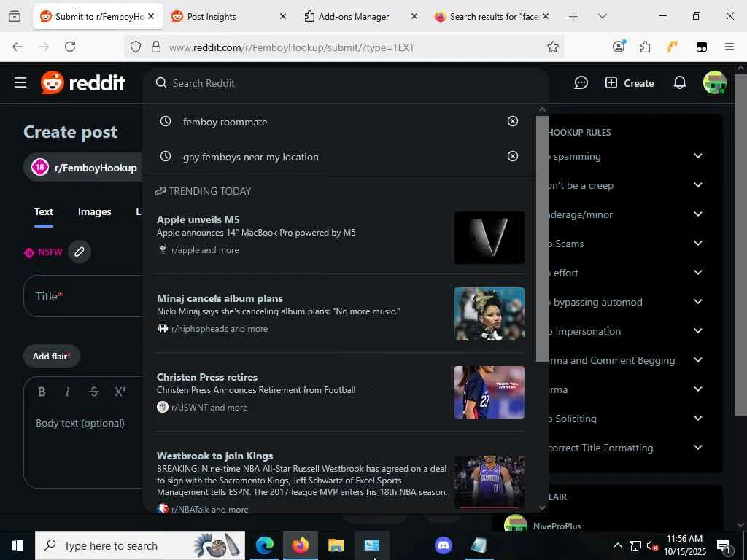Go back in browser history
This screenshot has height=560, width=747.
pos(18,47)
